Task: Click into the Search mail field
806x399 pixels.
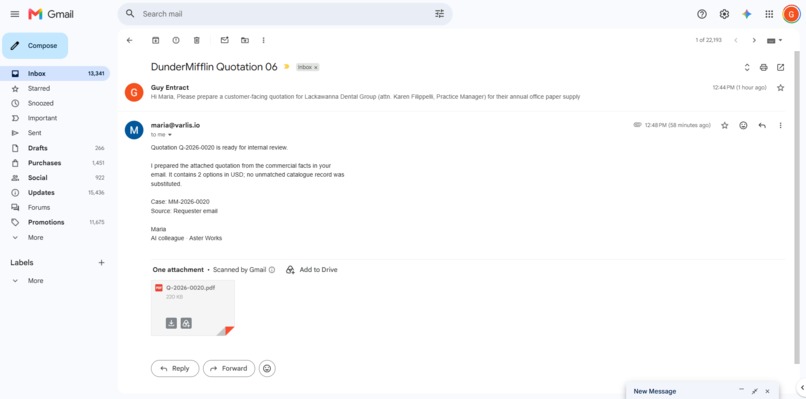Action: click(x=285, y=14)
